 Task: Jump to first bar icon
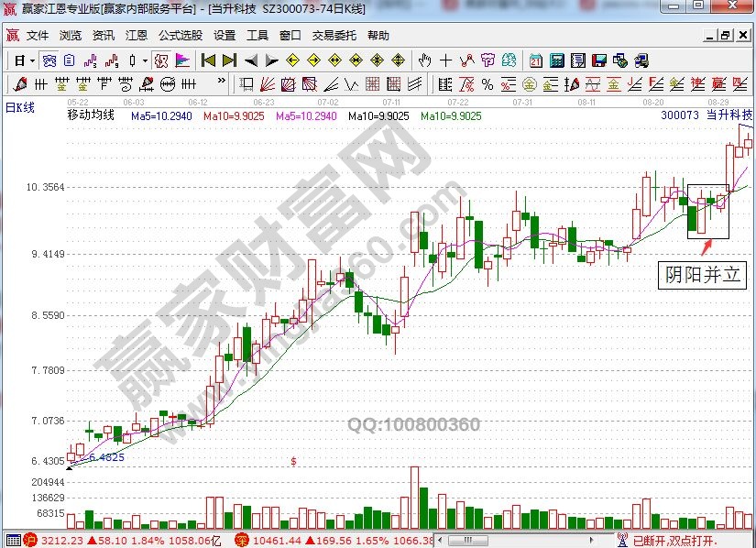coord(208,61)
